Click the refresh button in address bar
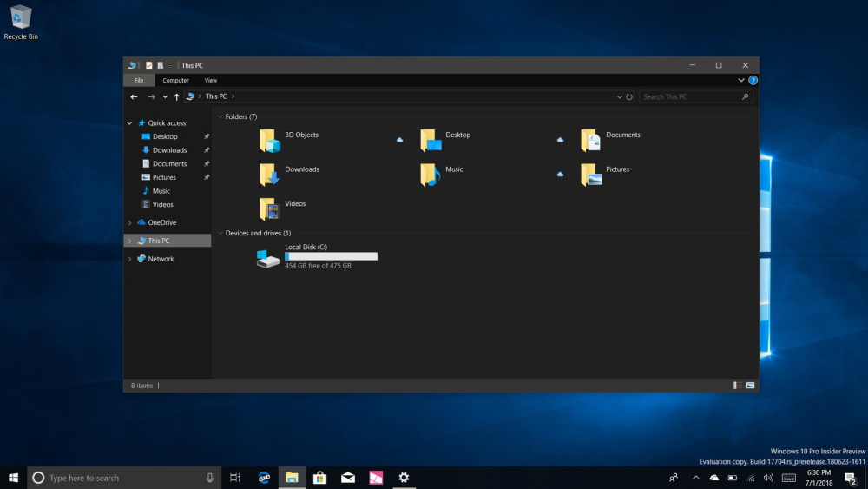 tap(629, 97)
